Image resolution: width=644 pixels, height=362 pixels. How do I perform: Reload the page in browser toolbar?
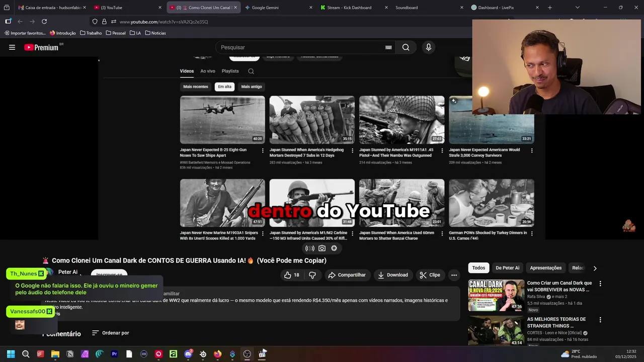44,22
